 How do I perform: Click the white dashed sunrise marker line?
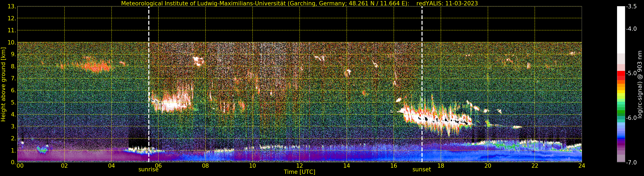pos(149,84)
